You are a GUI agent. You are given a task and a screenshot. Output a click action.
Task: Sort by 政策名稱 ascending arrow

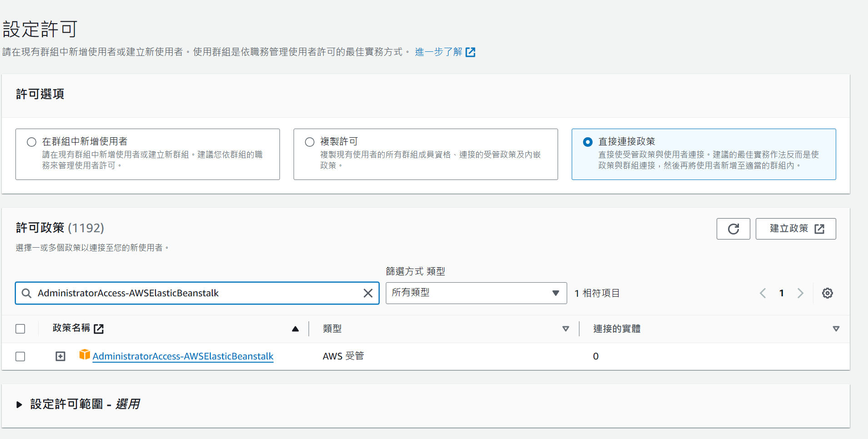point(295,329)
